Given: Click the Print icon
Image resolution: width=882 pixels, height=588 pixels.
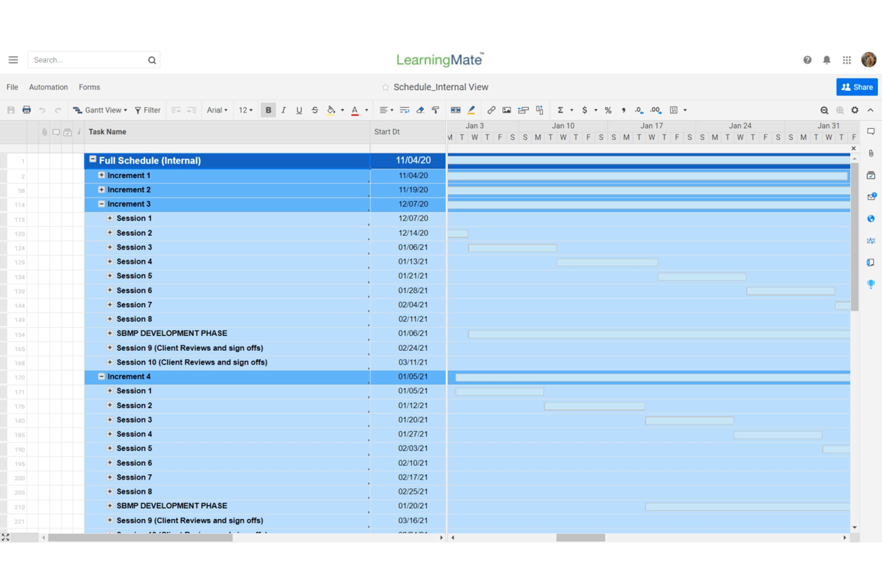Looking at the screenshot, I should tap(27, 110).
